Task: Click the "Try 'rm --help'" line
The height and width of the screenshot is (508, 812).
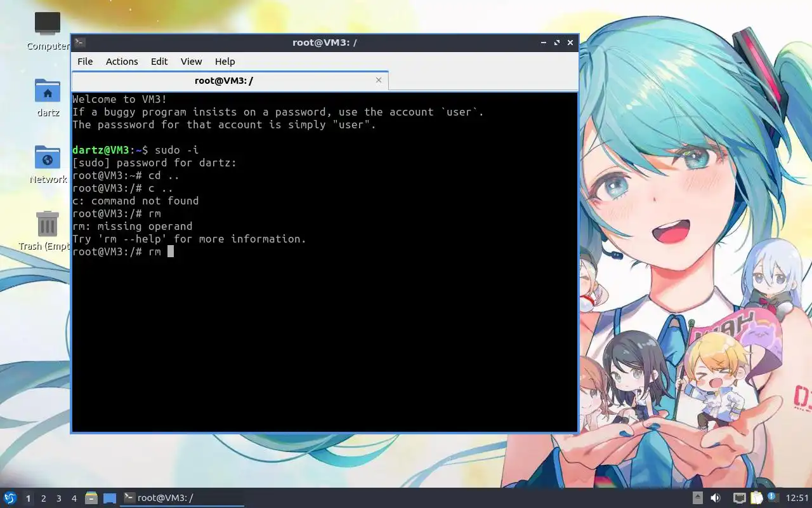Action: [190, 239]
